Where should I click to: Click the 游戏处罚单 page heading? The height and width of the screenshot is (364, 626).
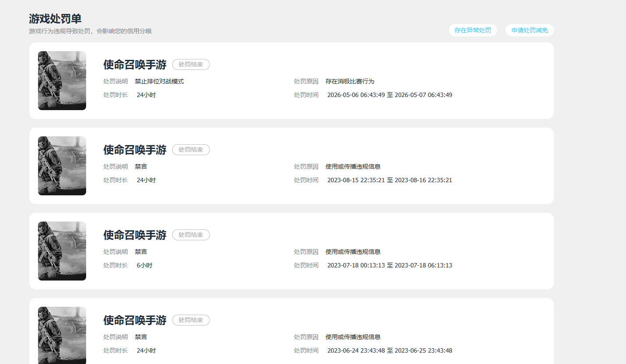(x=55, y=19)
